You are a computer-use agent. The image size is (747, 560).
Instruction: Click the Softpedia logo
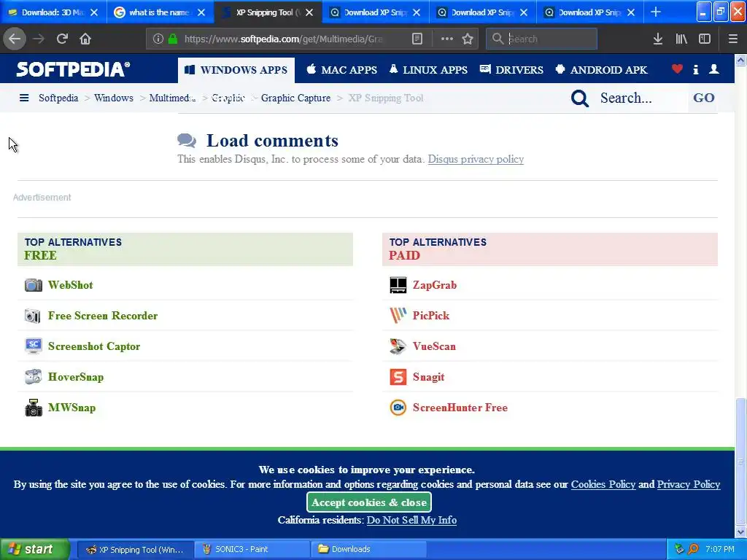(73, 69)
